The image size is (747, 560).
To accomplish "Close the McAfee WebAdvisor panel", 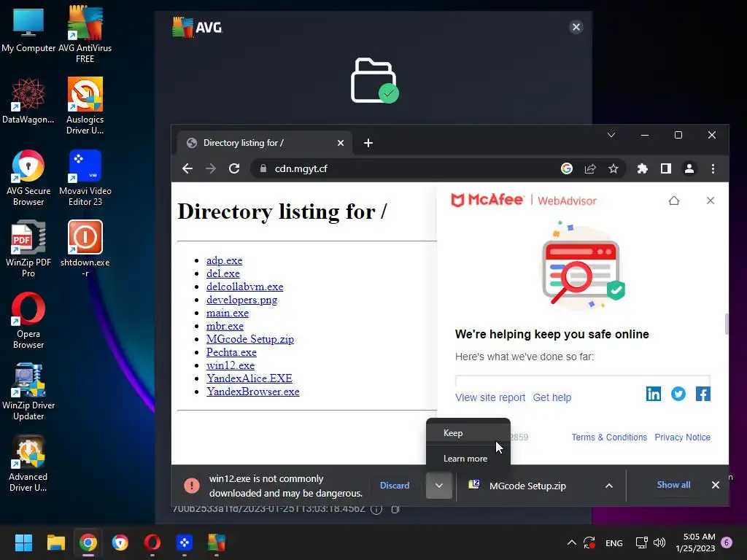I will [x=711, y=201].
